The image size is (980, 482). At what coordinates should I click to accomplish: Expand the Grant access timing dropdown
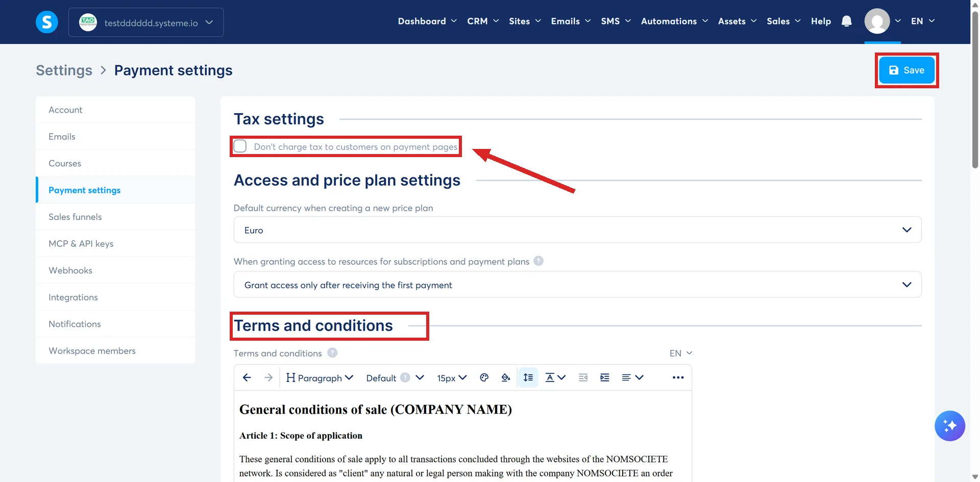click(x=577, y=285)
